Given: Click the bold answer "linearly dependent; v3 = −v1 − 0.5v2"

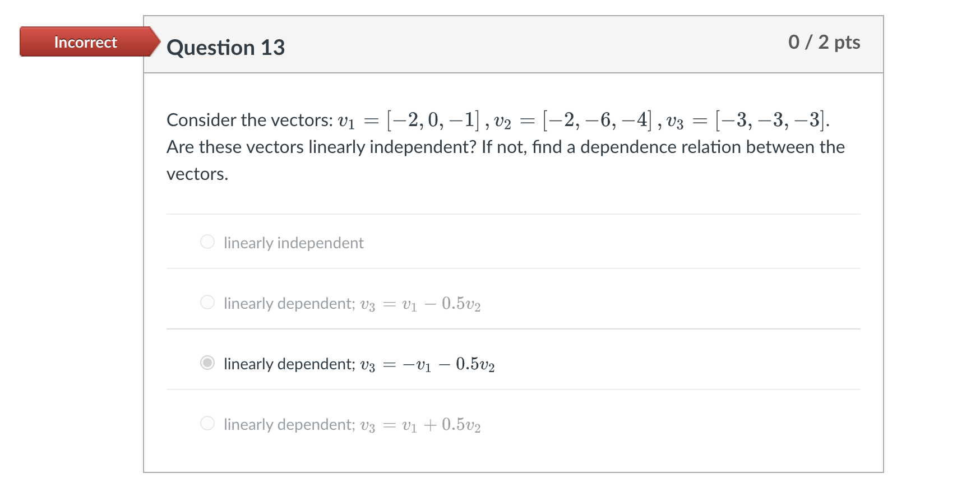Looking at the screenshot, I should tap(359, 364).
